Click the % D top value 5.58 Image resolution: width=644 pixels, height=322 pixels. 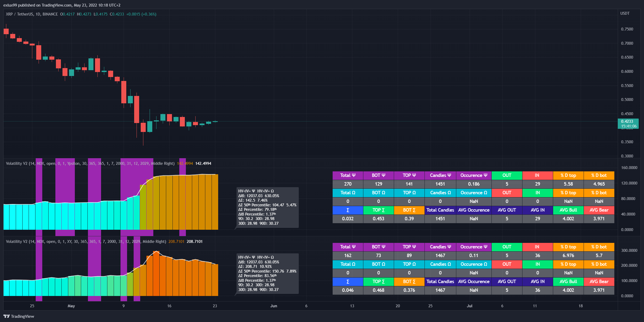568,184
